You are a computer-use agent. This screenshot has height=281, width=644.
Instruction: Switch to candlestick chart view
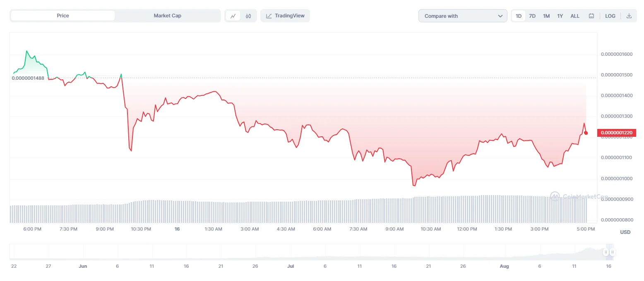(248, 16)
